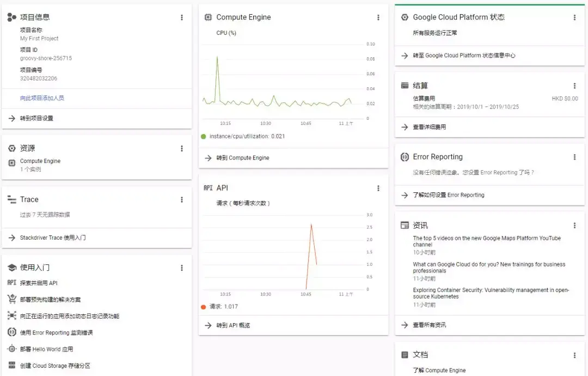The height and width of the screenshot is (376, 588).
Task: Open 部署预先构建的解决方案
Action: coord(50,300)
